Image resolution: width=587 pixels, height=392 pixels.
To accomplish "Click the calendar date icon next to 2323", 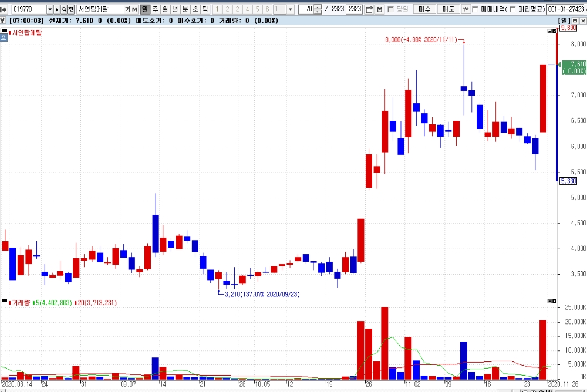I will click(x=369, y=9).
